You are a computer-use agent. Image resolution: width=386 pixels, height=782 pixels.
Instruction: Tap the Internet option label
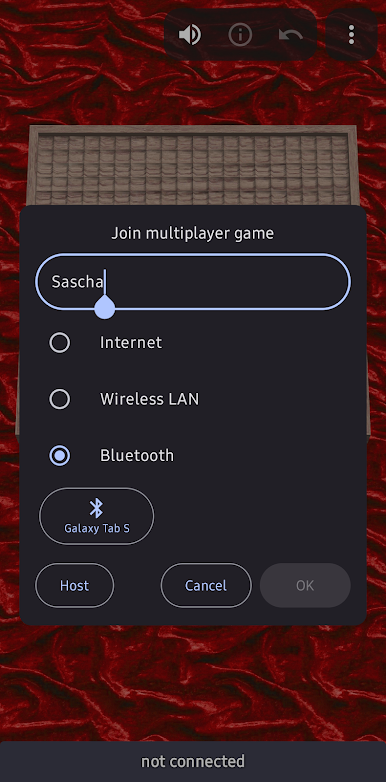[x=131, y=343]
